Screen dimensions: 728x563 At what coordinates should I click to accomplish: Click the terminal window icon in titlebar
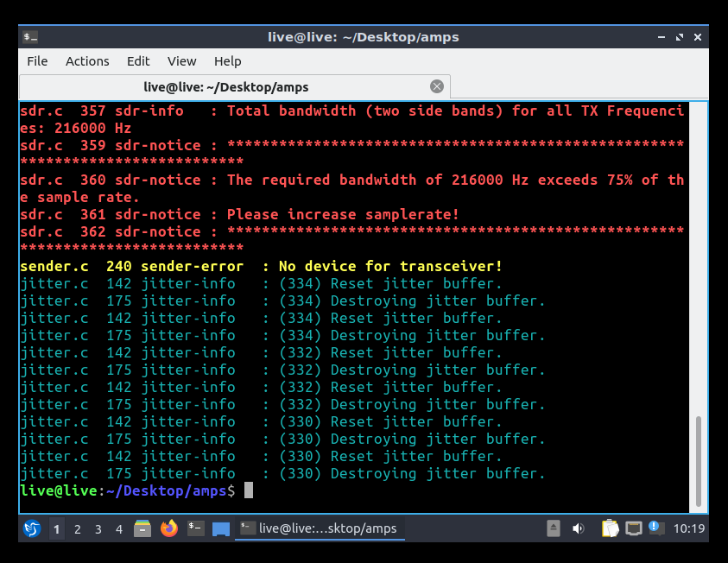(30, 36)
